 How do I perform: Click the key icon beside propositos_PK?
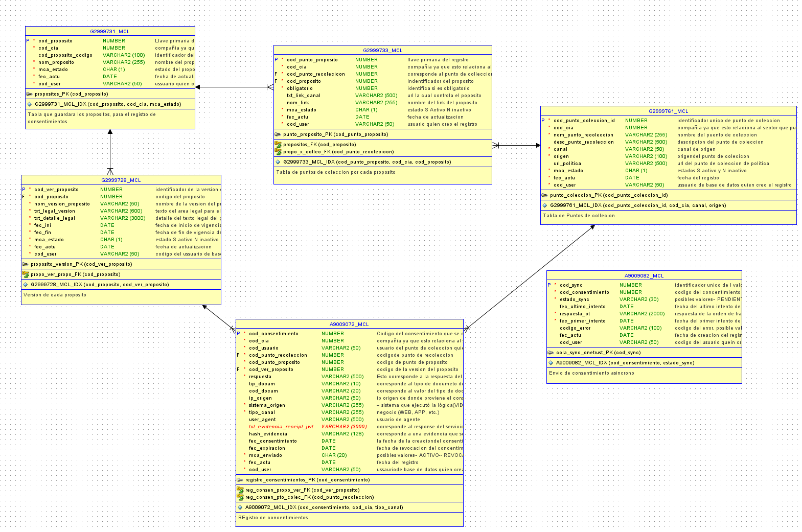[30, 94]
